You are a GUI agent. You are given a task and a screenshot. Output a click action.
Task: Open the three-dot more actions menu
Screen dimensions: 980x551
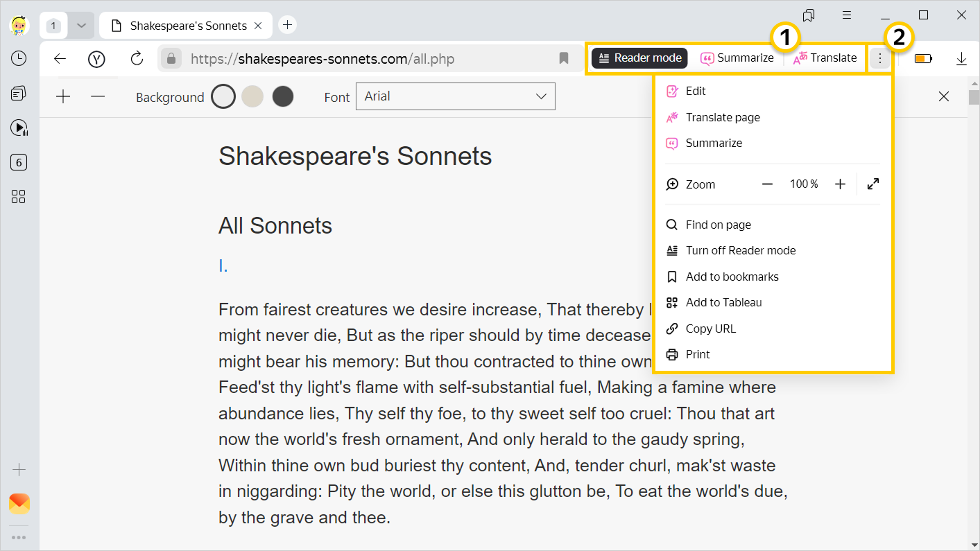880,59
